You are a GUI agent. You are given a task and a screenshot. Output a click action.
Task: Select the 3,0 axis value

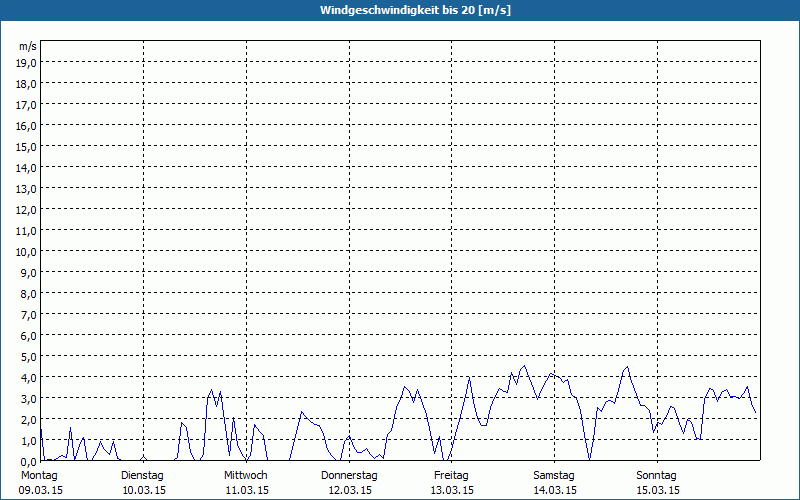[x=28, y=399]
